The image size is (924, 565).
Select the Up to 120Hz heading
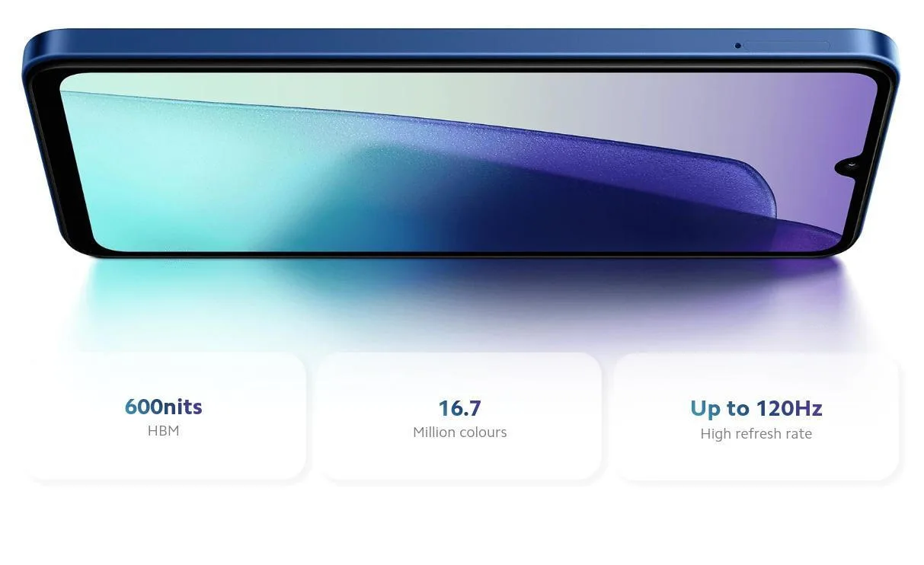coord(756,409)
